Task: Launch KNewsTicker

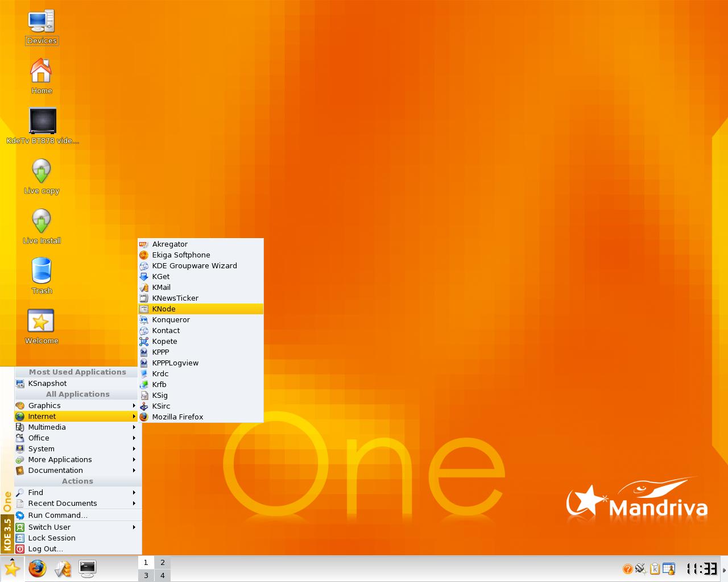Action: coord(201,298)
